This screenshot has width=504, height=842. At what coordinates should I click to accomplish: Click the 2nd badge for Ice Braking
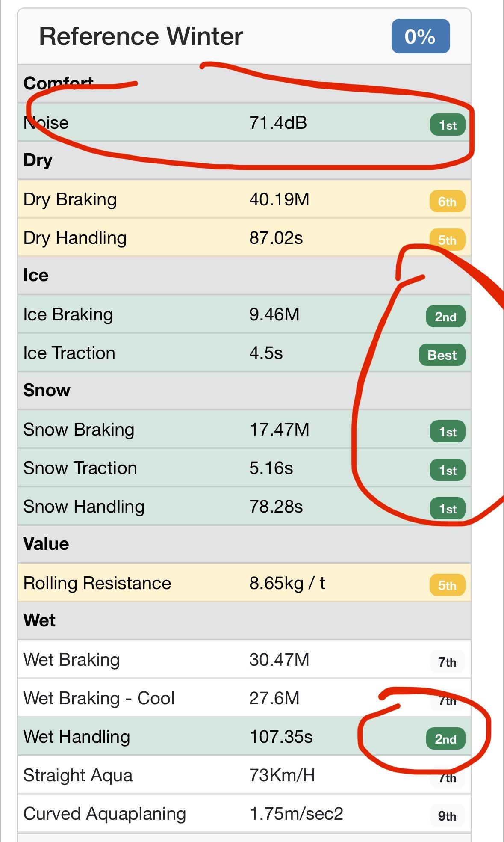click(445, 317)
